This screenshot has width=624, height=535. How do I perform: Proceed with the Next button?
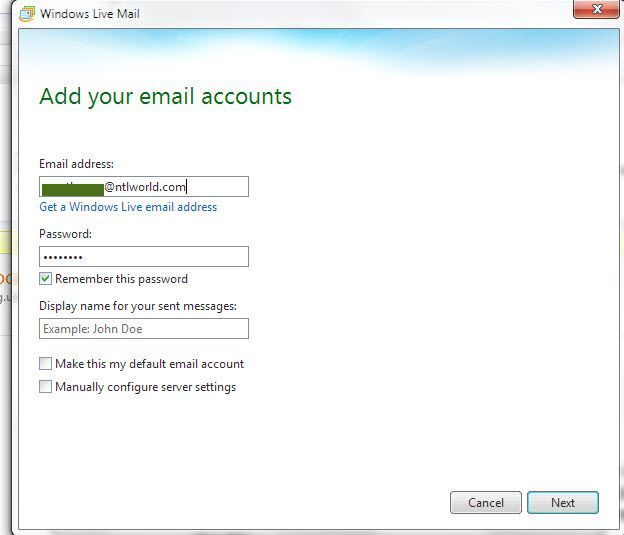click(x=563, y=502)
